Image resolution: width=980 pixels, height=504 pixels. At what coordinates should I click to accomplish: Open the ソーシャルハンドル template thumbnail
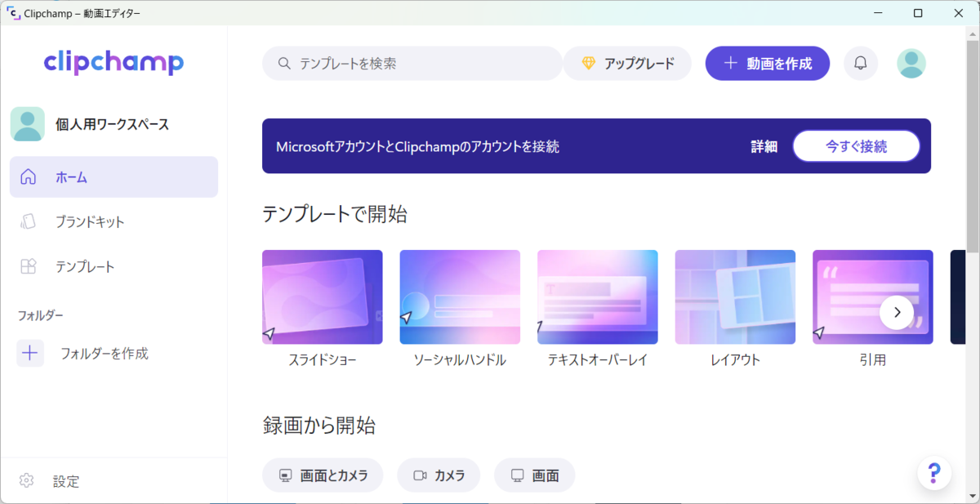[460, 297]
